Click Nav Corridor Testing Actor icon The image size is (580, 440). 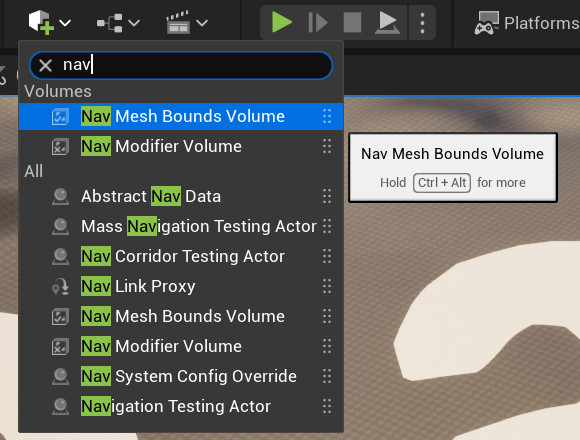point(60,256)
